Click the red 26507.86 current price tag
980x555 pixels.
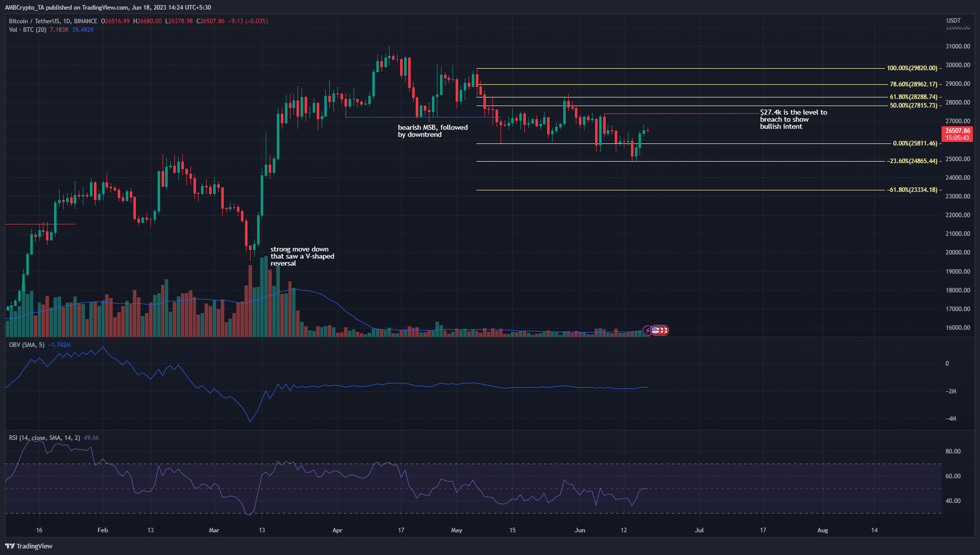[x=958, y=134]
